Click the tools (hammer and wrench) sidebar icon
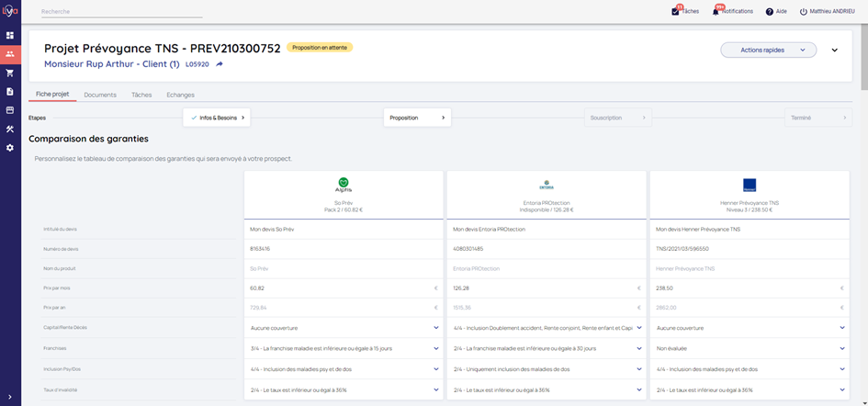 point(10,129)
